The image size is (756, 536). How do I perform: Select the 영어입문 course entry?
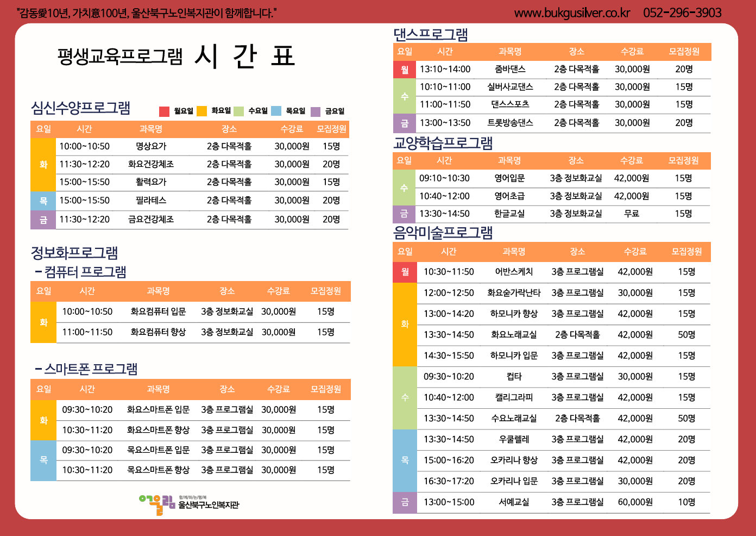tap(564, 178)
